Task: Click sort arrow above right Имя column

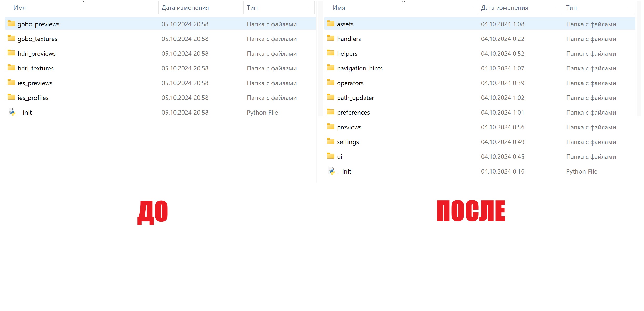Action: [x=403, y=2]
